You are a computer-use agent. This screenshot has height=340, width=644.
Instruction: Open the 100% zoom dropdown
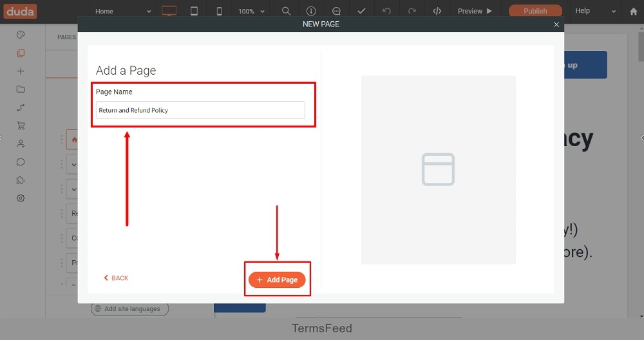pos(251,11)
